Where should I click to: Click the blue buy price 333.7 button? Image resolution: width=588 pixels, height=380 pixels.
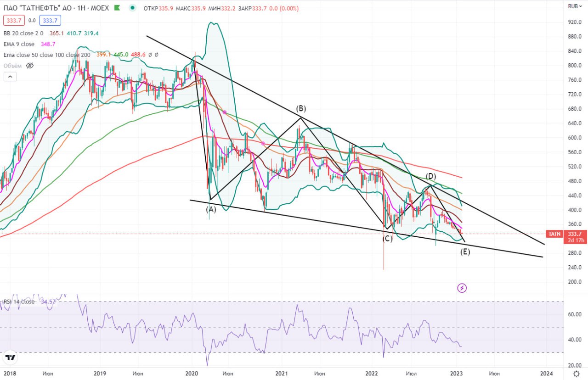pos(50,20)
